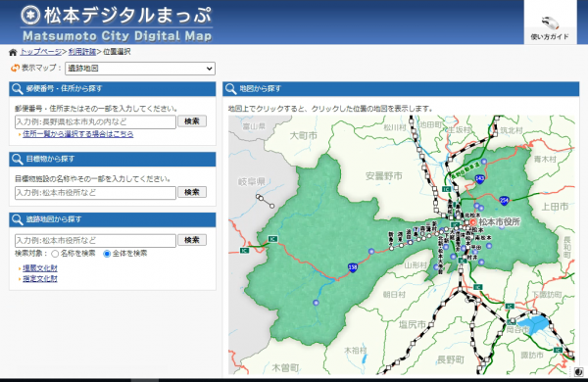This screenshot has height=382, width=588.
Task: Focus the postal code/address input field
Action: coord(95,121)
